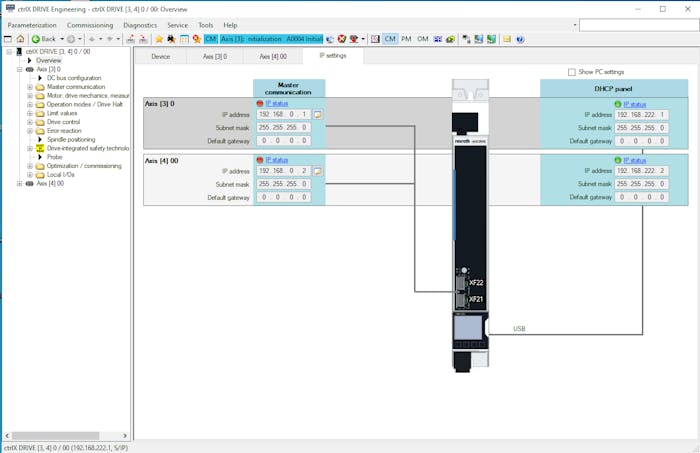This screenshot has height=453, width=700.
Task: Click the green Back arrow button
Action: [36, 39]
